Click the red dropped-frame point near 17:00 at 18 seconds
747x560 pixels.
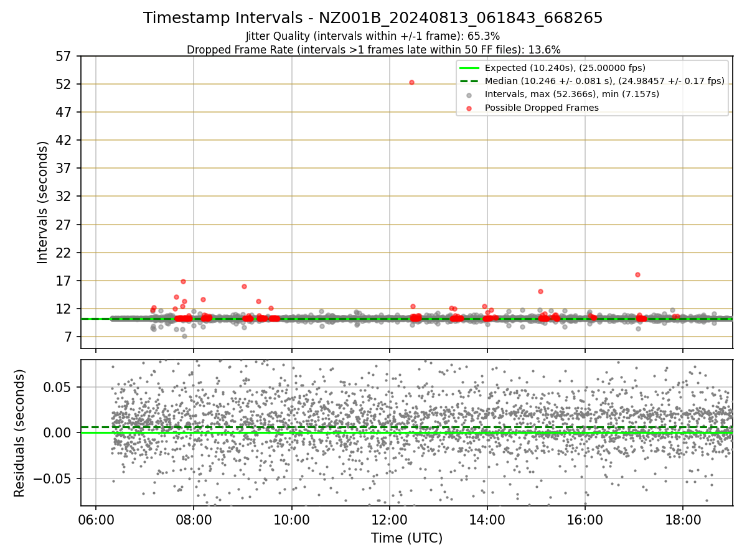coord(637,274)
